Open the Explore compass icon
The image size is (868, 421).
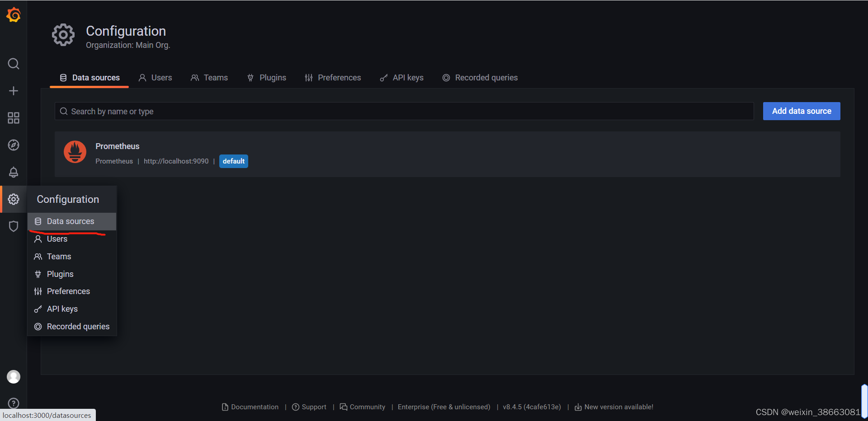(14, 145)
